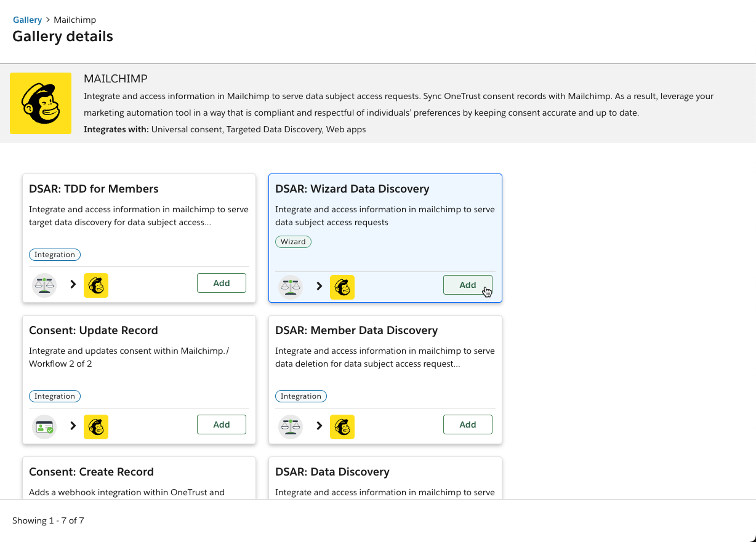Open the DSAR: Data Discovery card title
Screen dimensions: 756x542
(x=332, y=472)
